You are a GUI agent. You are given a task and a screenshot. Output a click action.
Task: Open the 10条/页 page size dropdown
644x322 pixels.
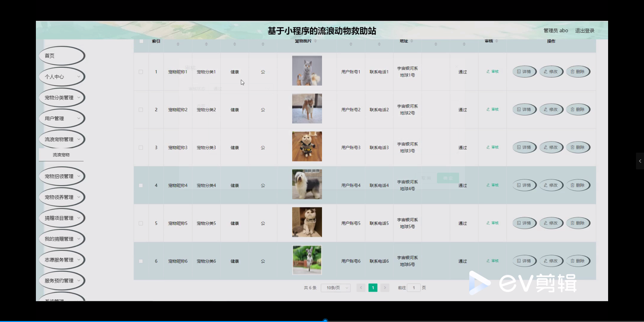click(x=335, y=287)
